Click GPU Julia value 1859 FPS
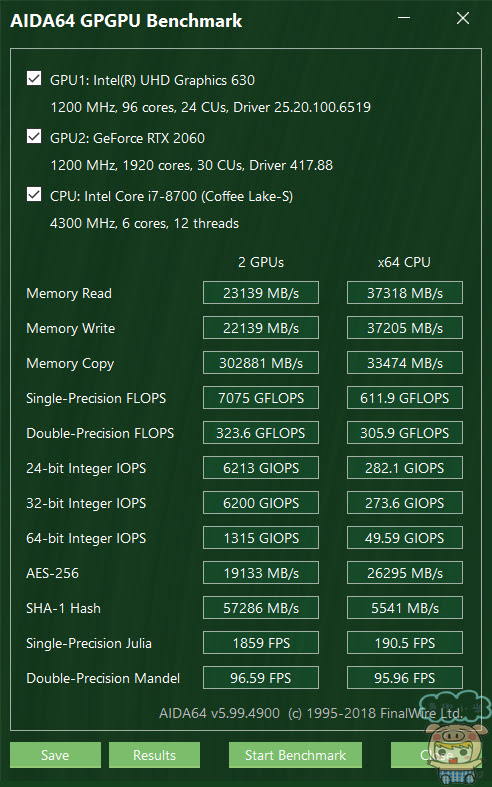Viewport: 492px width, 787px height. tap(261, 643)
